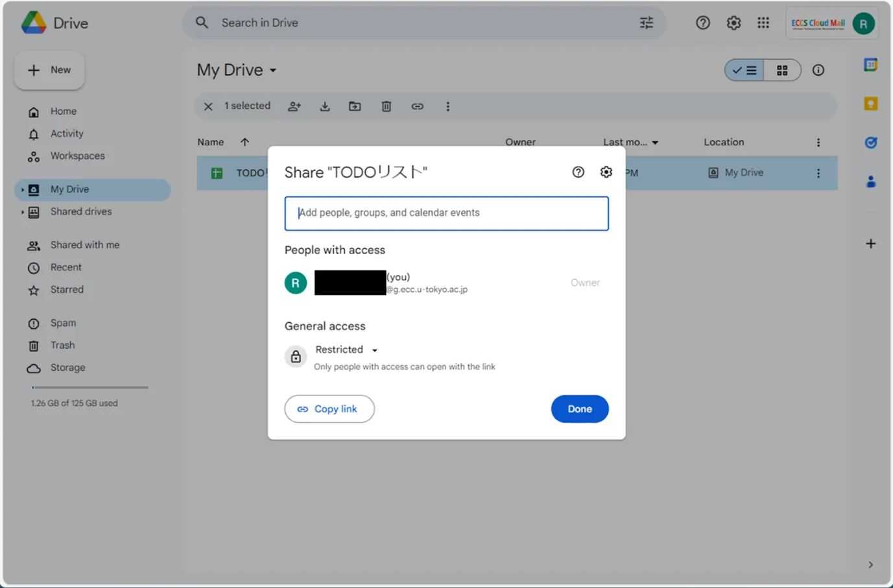Click the share person-add toolbar icon
This screenshot has height=588, width=893.
[x=294, y=106]
